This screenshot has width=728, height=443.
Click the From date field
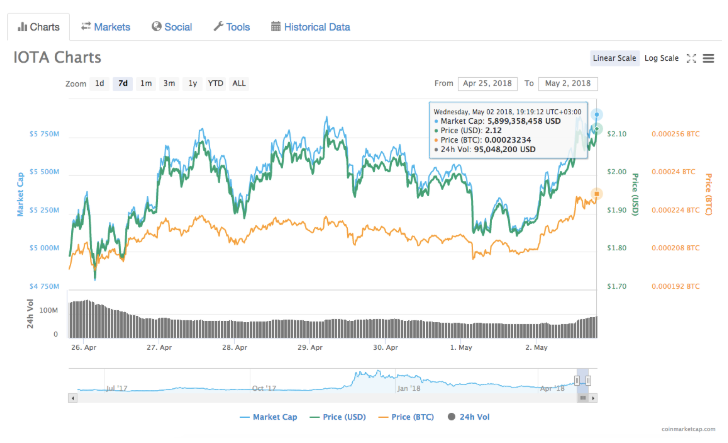click(x=488, y=84)
